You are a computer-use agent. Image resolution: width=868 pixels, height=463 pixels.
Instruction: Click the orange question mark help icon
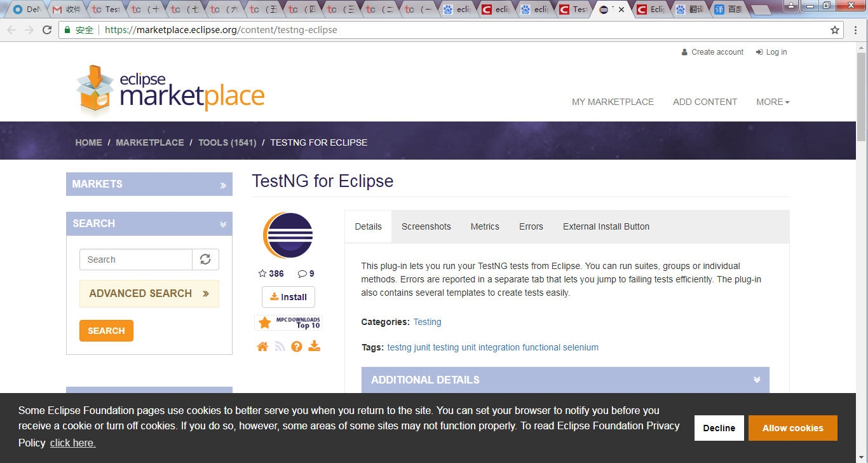click(x=297, y=347)
